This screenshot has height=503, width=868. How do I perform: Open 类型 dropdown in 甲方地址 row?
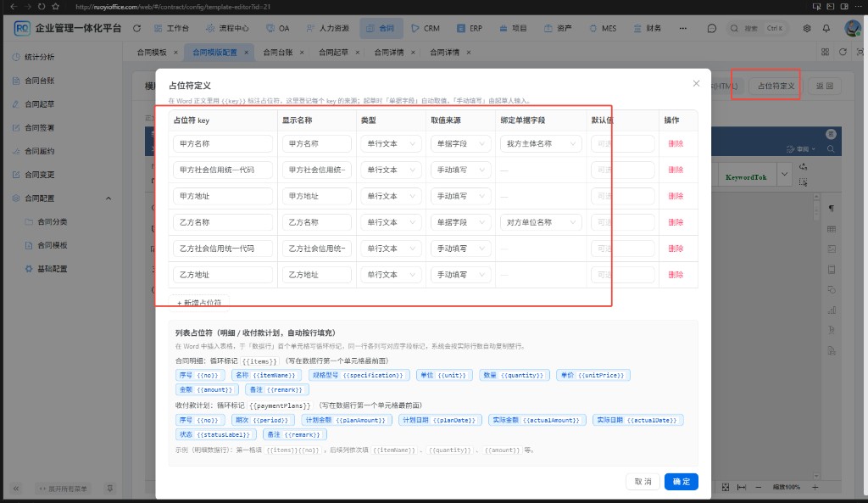(x=391, y=196)
